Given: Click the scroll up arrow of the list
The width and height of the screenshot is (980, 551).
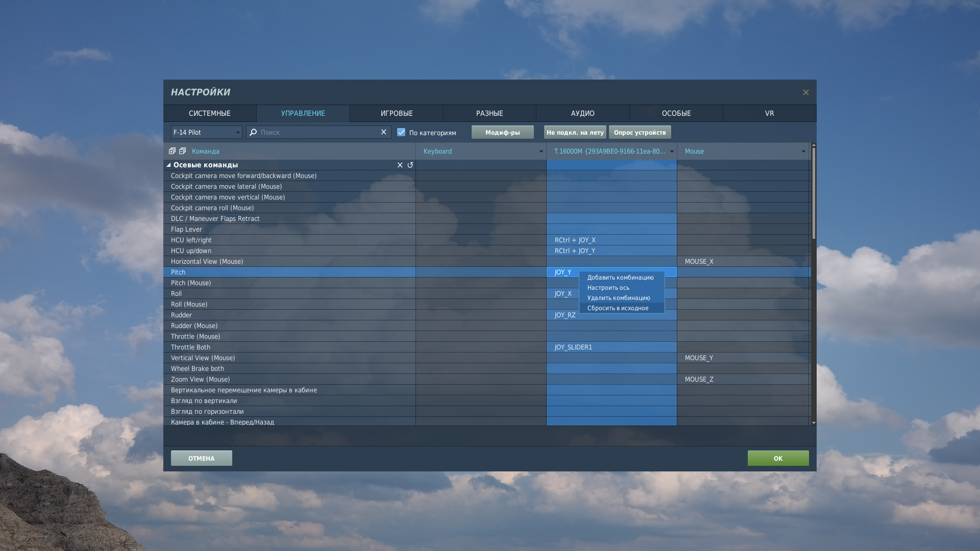Looking at the screenshot, I should (x=814, y=145).
